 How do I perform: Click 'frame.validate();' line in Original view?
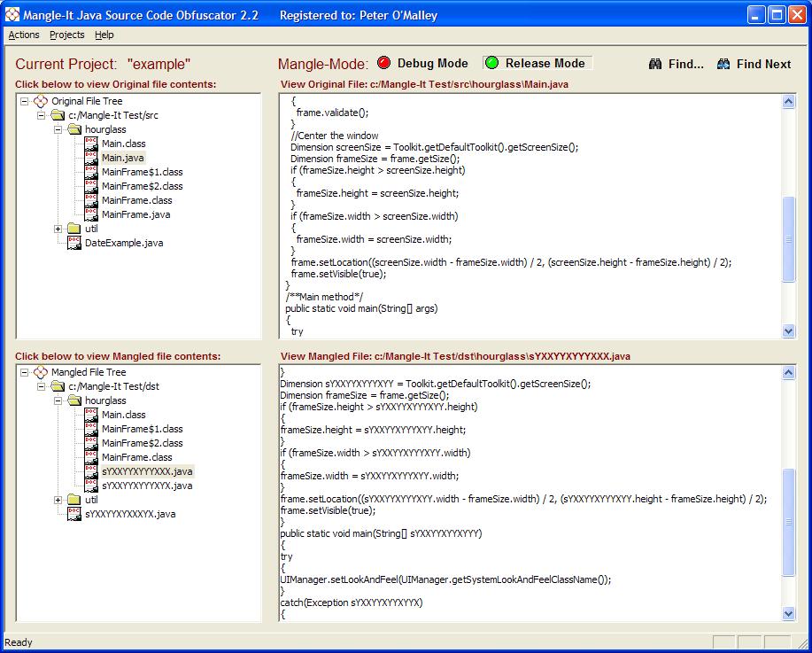tap(332, 113)
